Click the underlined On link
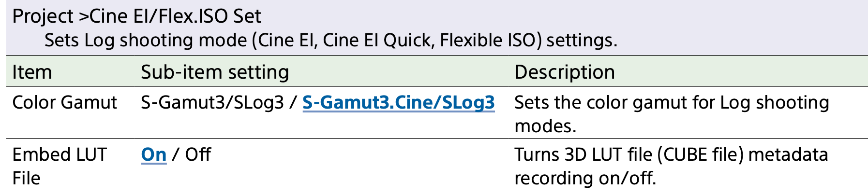868x195 pixels. point(153,155)
